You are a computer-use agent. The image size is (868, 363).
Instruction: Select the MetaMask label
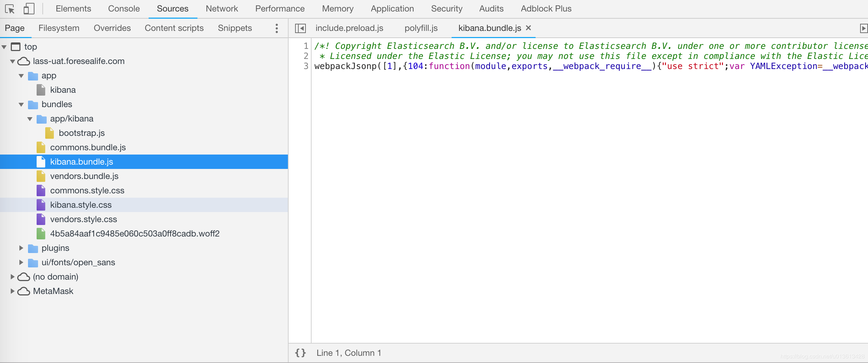[x=53, y=291]
